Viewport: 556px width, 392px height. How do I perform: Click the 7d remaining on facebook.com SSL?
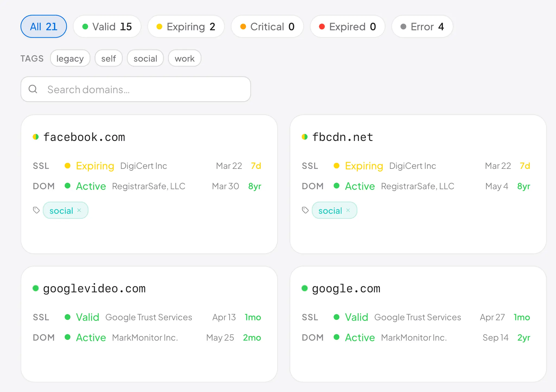point(256,166)
